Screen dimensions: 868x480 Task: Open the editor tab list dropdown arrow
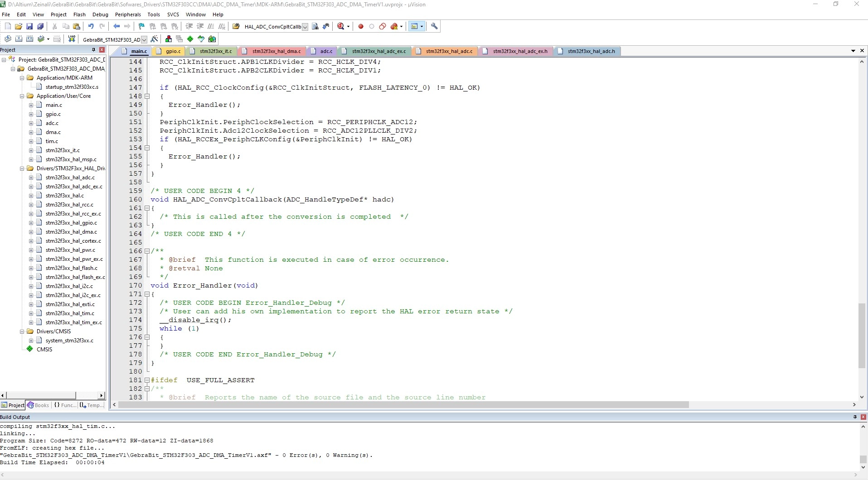(x=853, y=51)
